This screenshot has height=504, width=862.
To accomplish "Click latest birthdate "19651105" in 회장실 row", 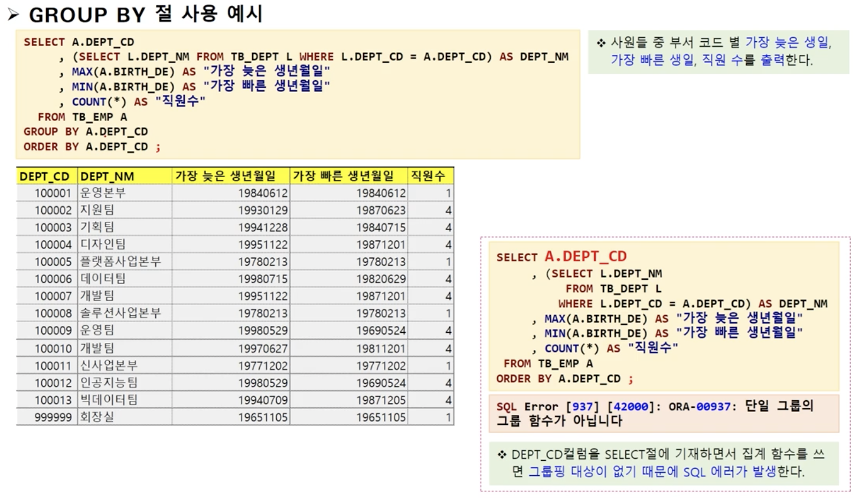I will point(263,417).
